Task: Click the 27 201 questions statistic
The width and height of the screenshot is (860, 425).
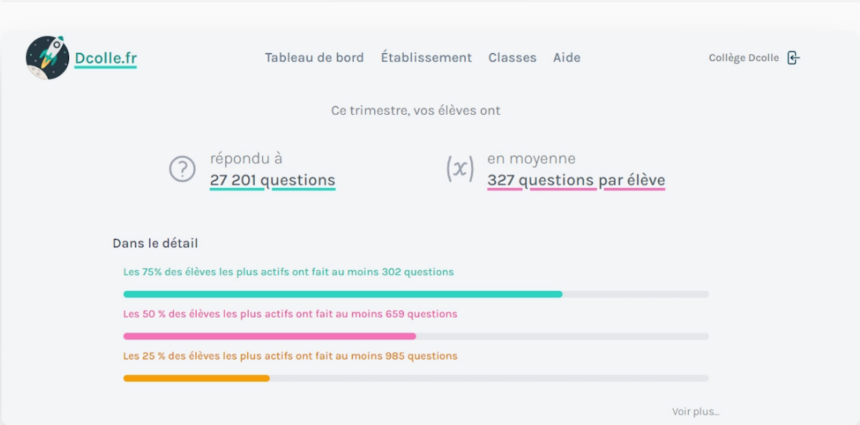Action: (x=273, y=180)
